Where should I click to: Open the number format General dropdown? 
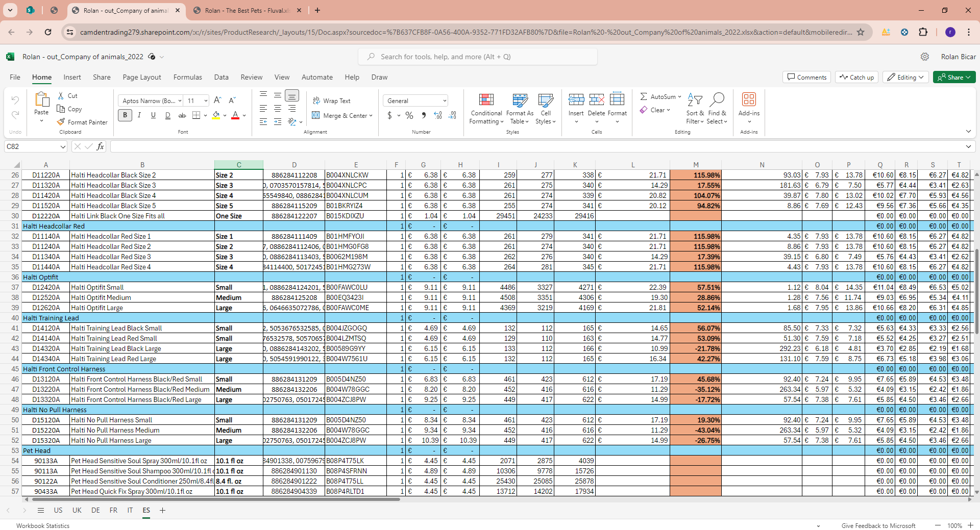coord(416,101)
